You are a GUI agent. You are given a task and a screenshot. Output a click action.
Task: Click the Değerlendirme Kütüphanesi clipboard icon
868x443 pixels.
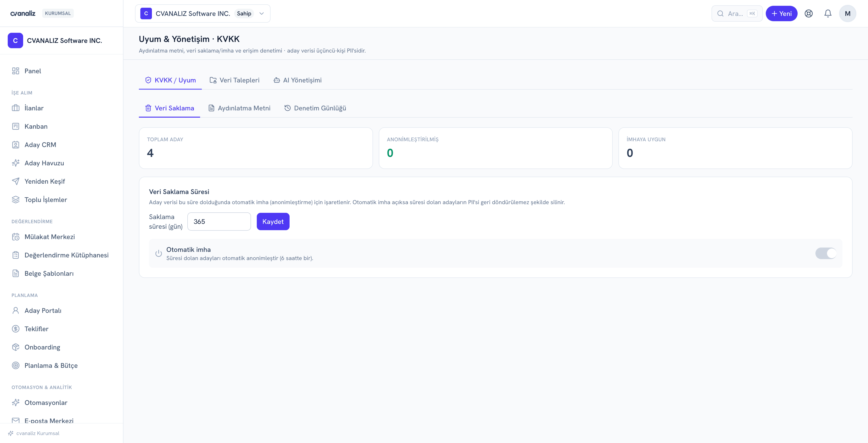point(15,255)
